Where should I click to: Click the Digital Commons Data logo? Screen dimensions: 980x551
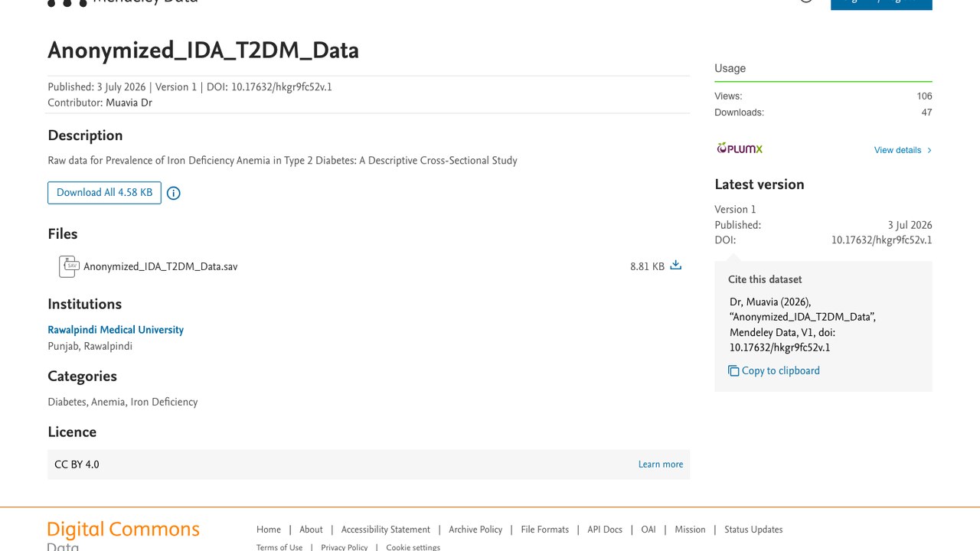tap(123, 536)
